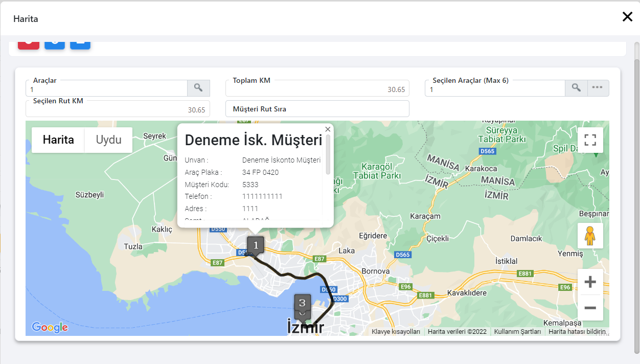Screen dimensions: 640x364
Task: Click the Adres value 1111
Action: [x=250, y=209]
